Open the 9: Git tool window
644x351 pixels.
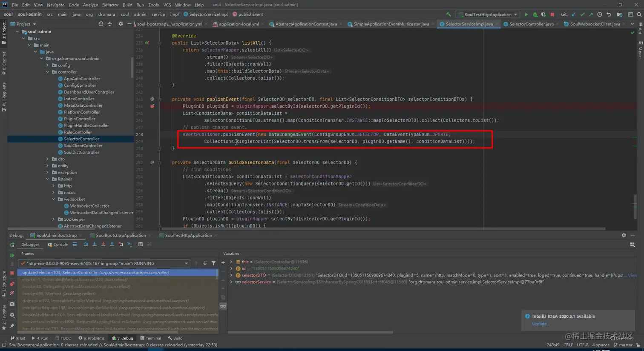[18, 338]
